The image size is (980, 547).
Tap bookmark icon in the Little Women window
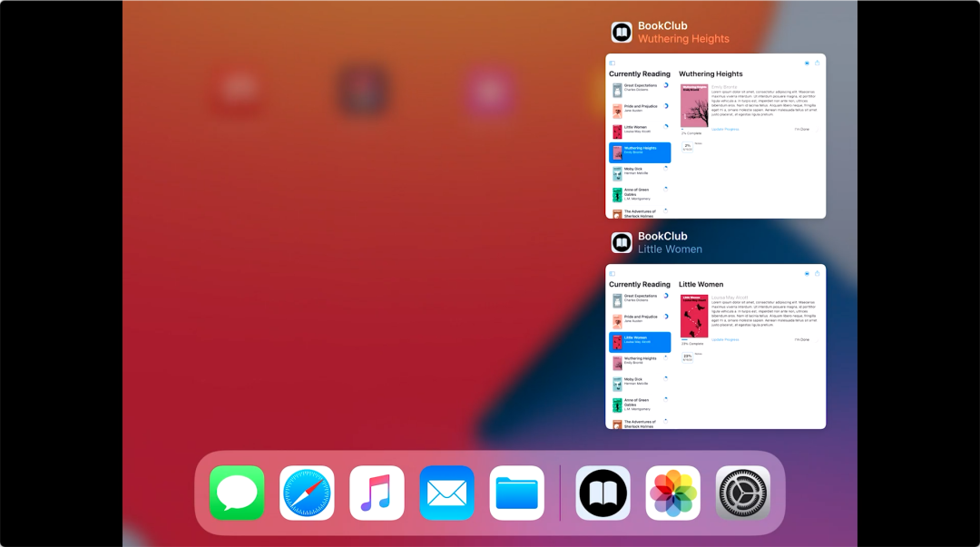pos(807,274)
